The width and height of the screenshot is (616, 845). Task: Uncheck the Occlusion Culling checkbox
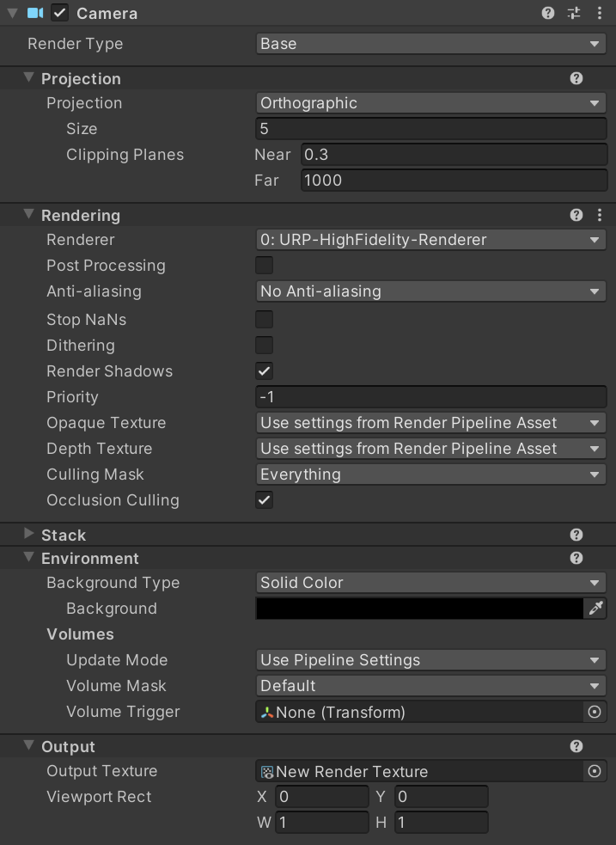pyautogui.click(x=265, y=500)
